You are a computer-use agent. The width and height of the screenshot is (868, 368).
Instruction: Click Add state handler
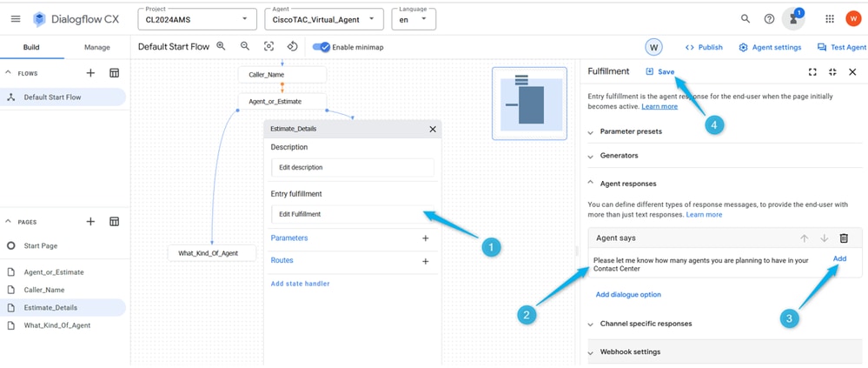coord(300,284)
